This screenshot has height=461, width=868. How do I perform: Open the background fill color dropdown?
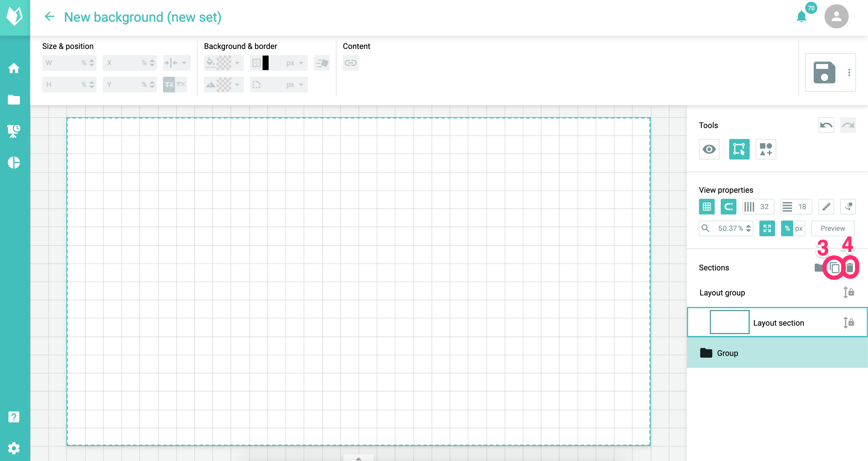click(237, 63)
